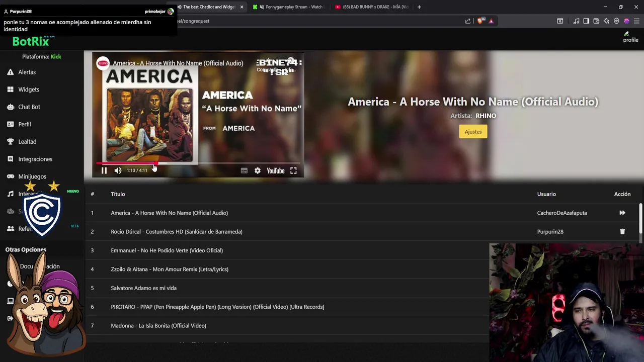644x362 pixels.
Task: Pause the YouTube video
Action: point(104,171)
